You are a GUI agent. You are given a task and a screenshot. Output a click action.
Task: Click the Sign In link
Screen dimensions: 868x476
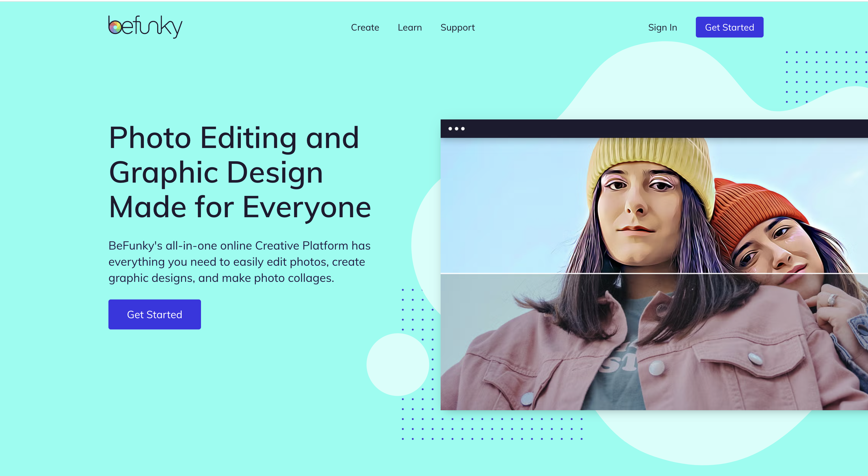[x=662, y=27]
